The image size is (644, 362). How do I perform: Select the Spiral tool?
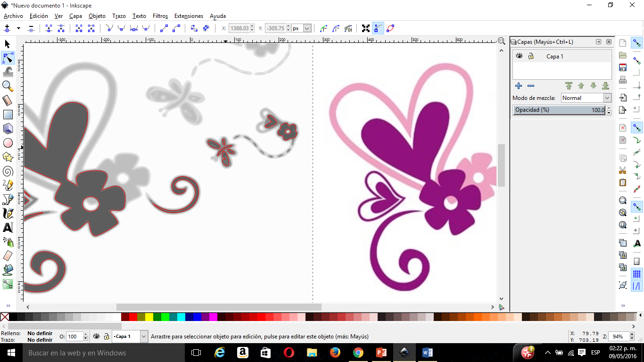7,171
